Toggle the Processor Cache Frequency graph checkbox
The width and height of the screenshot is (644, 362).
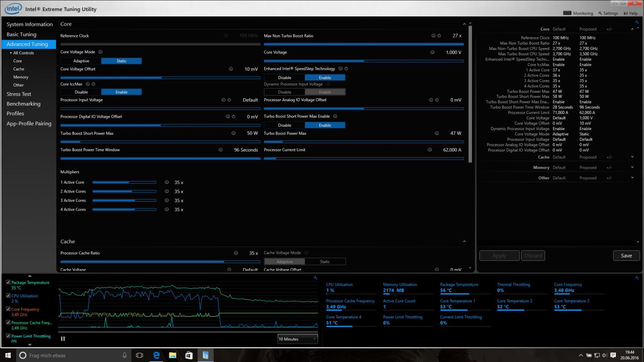[8, 322]
